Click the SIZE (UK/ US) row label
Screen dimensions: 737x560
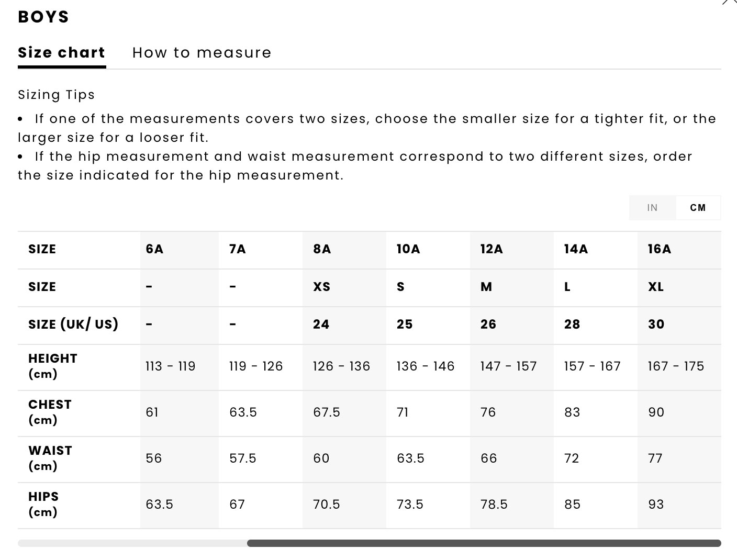pyautogui.click(x=73, y=324)
